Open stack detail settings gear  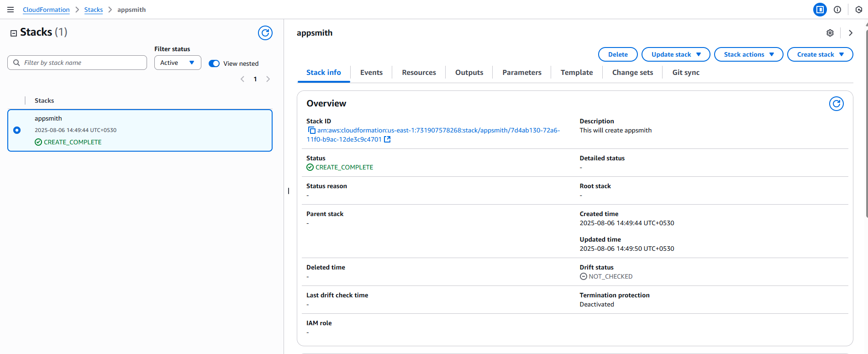830,33
